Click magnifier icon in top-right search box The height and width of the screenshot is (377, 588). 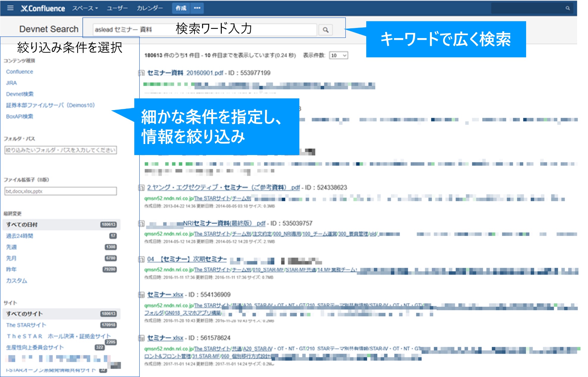coord(568,8)
